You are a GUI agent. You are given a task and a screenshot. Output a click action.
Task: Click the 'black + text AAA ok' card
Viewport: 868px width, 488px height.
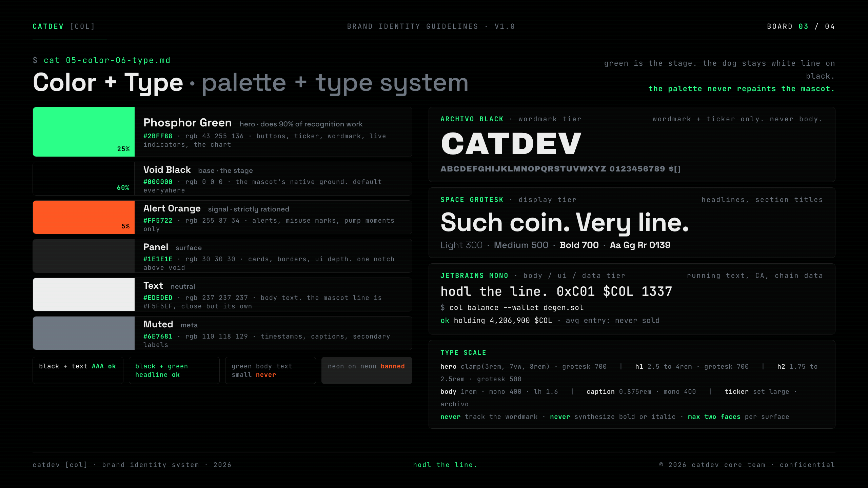[78, 370]
